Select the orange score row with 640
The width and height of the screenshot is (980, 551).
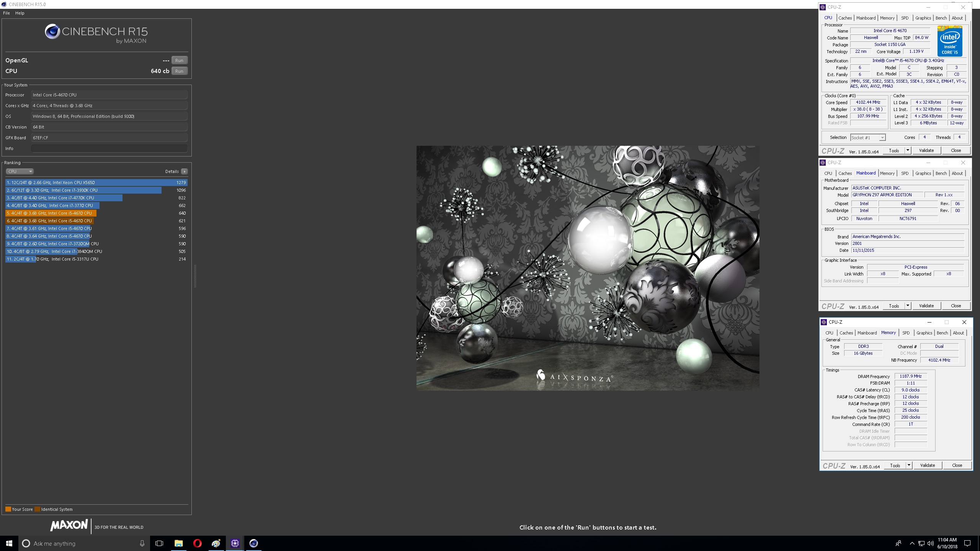[96, 213]
